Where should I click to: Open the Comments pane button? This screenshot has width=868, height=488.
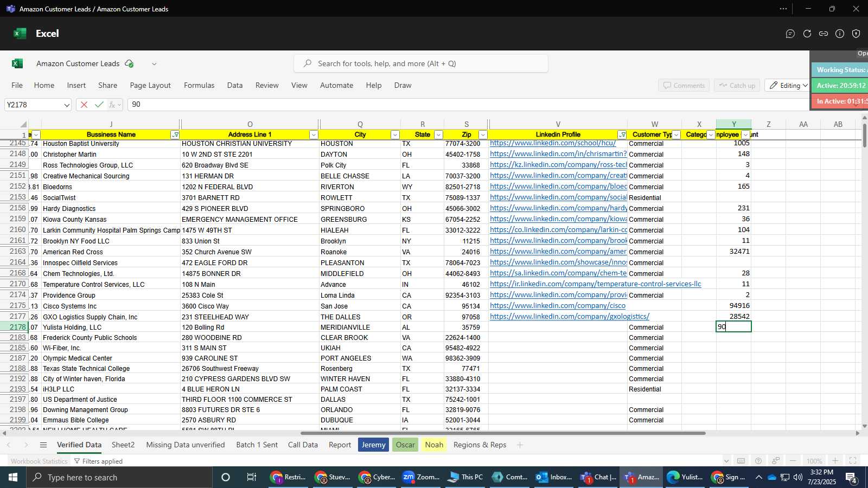[684, 85]
